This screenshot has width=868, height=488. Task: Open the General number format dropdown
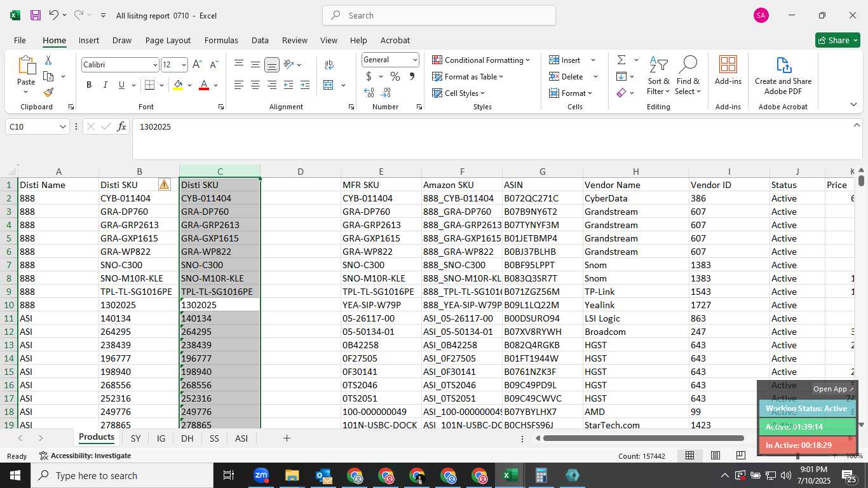[x=415, y=60]
